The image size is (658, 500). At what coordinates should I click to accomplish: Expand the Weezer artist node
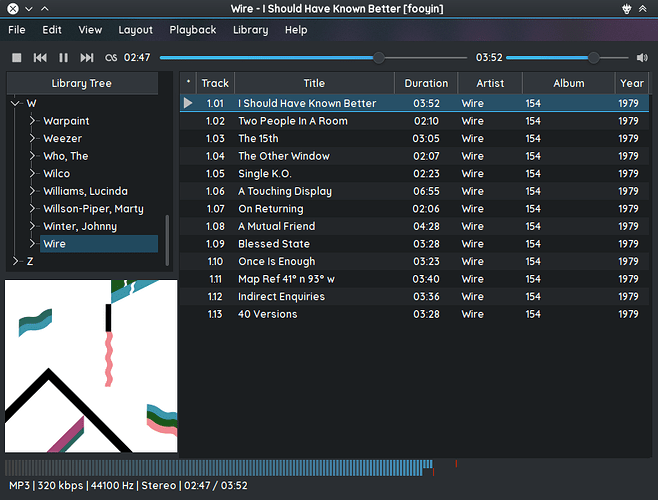pos(32,138)
